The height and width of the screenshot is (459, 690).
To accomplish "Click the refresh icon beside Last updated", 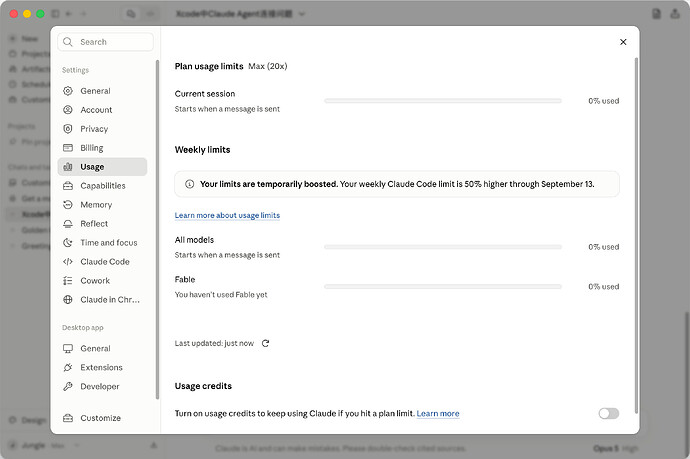I will tap(265, 343).
